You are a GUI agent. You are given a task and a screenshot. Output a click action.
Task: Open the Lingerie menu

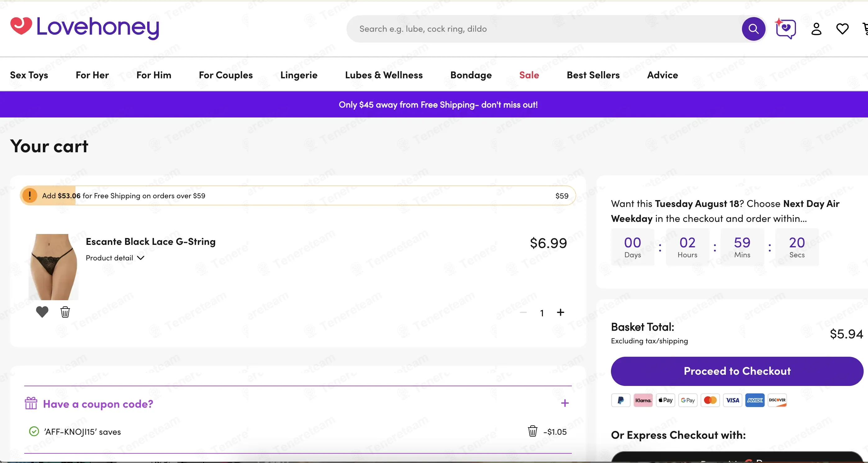pyautogui.click(x=299, y=75)
